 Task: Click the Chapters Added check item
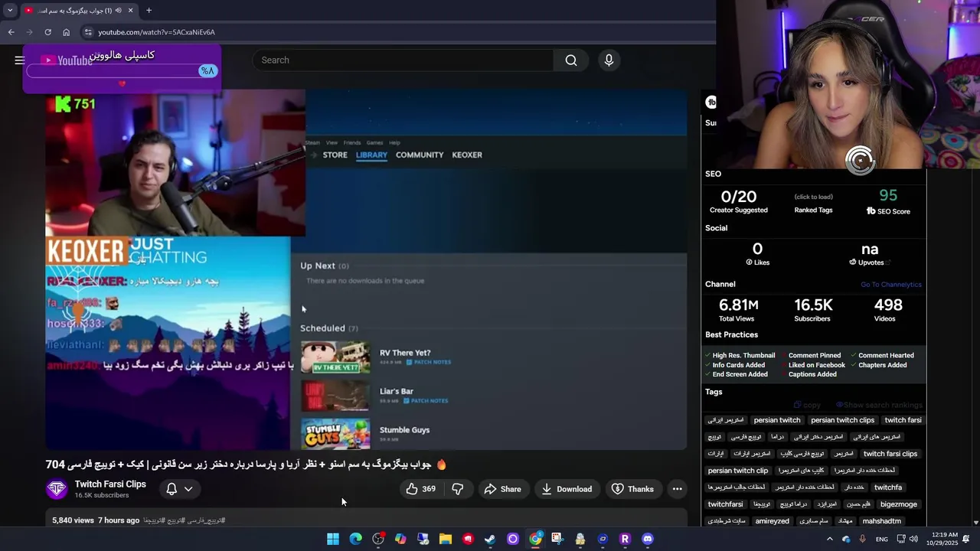878,365
